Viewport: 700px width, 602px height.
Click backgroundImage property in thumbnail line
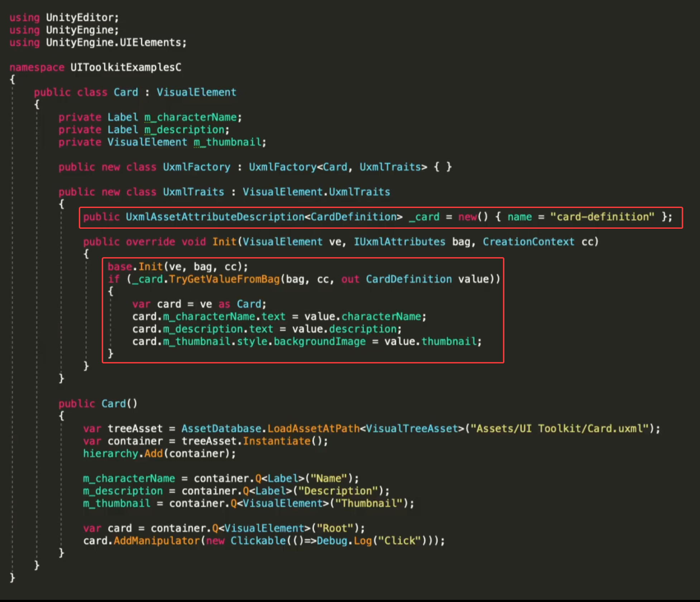320,342
